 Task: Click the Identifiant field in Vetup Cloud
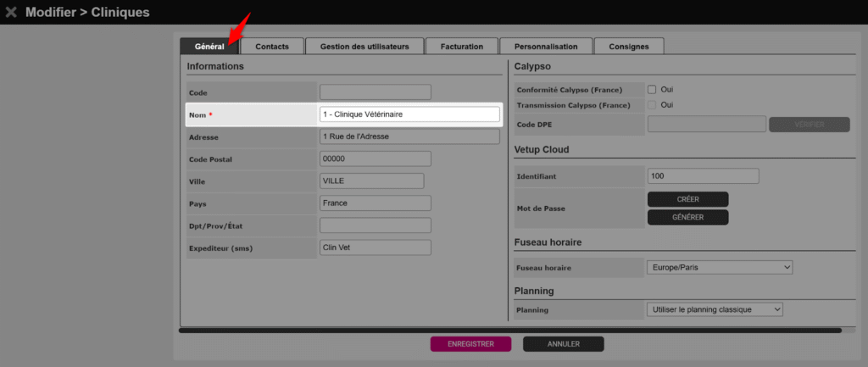click(702, 176)
